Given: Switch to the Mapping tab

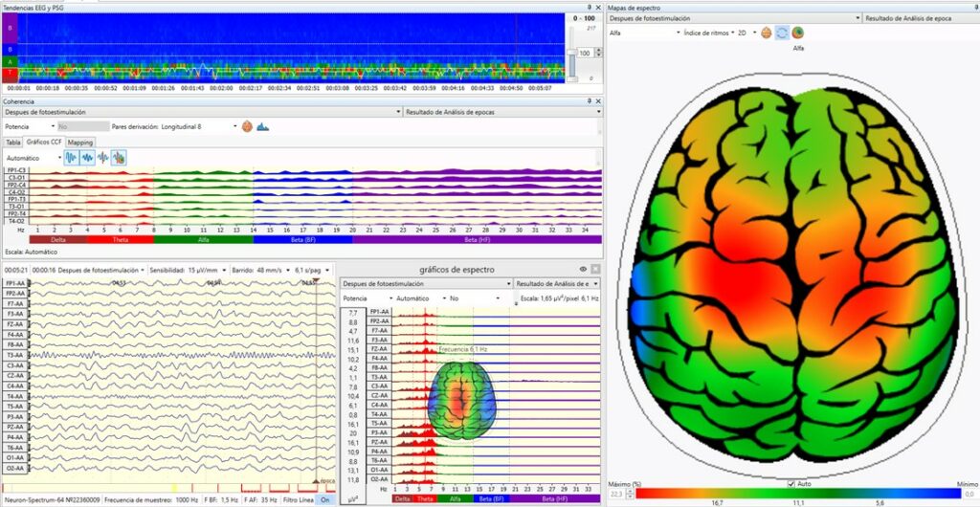Looking at the screenshot, I should pyautogui.click(x=80, y=143).
